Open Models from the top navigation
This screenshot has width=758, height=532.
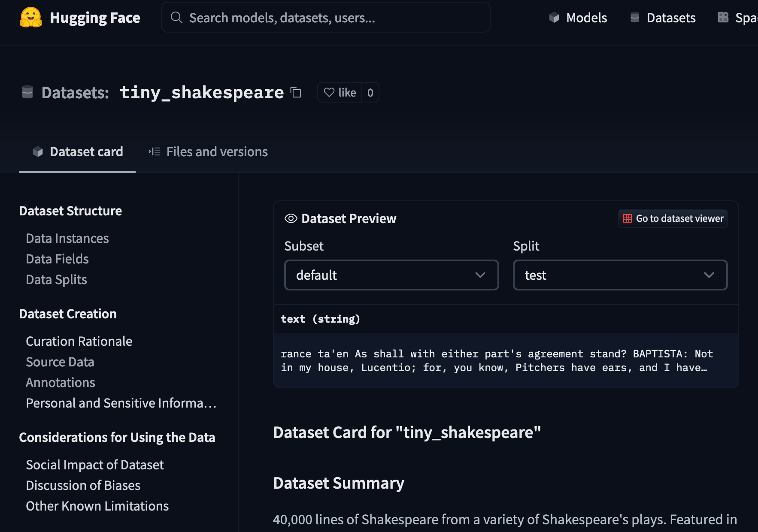tap(578, 18)
